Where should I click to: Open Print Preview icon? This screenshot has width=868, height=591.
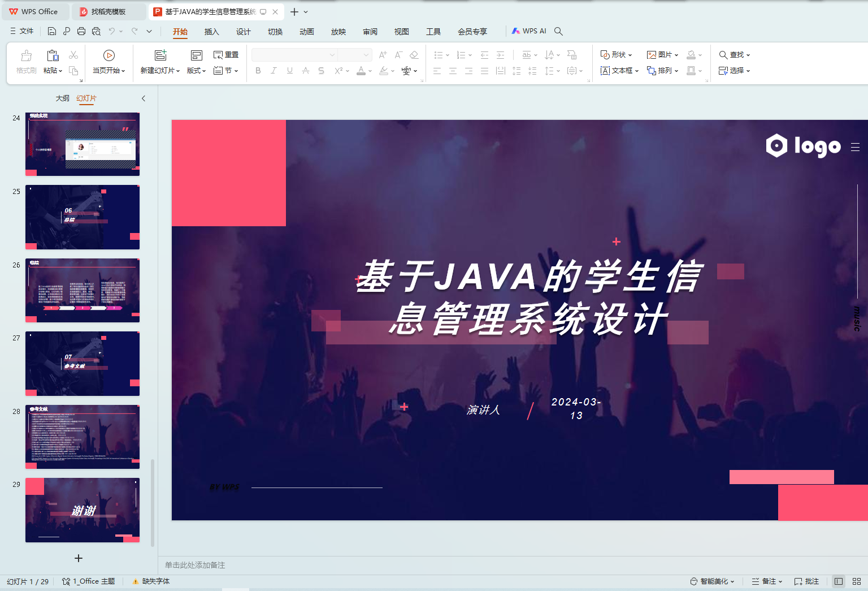[x=96, y=31]
